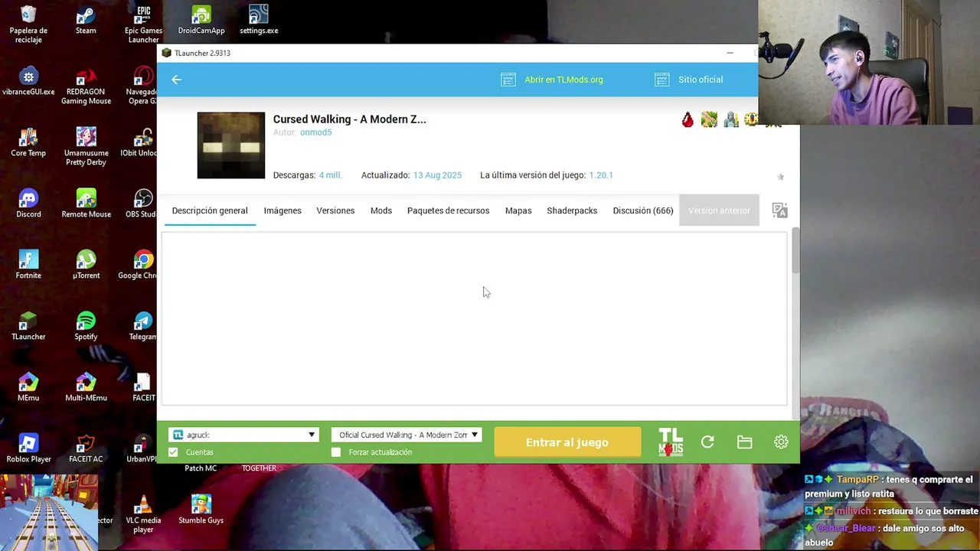This screenshot has height=551, width=980.
Task: Open the Sitio oficial link
Action: coord(689,80)
